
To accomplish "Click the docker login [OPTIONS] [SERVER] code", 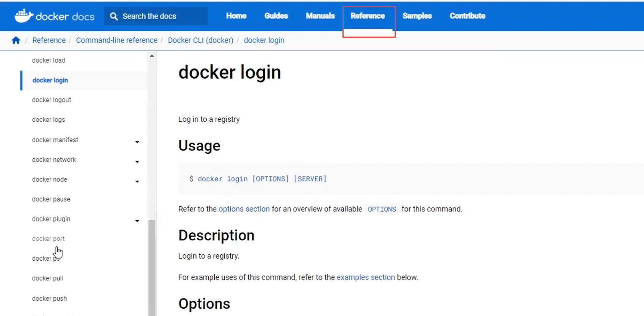I will pyautogui.click(x=262, y=179).
